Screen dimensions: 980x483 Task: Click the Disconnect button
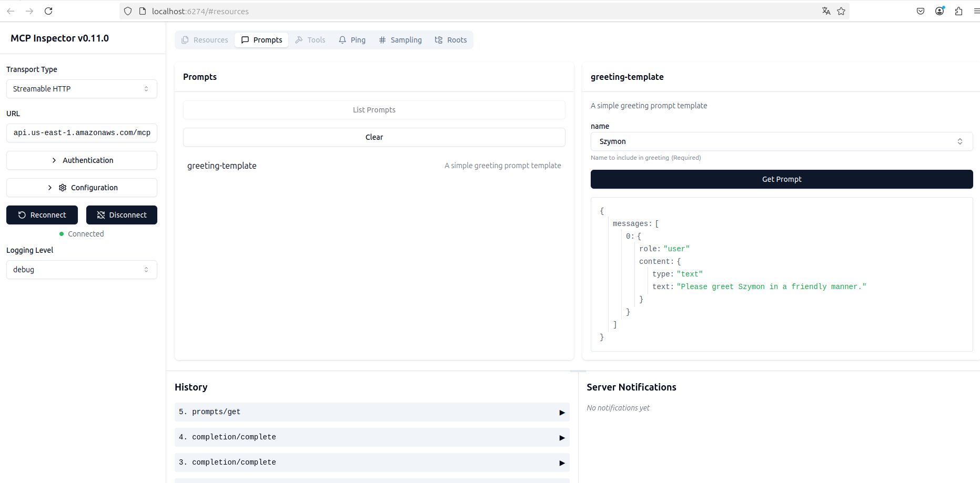[122, 215]
